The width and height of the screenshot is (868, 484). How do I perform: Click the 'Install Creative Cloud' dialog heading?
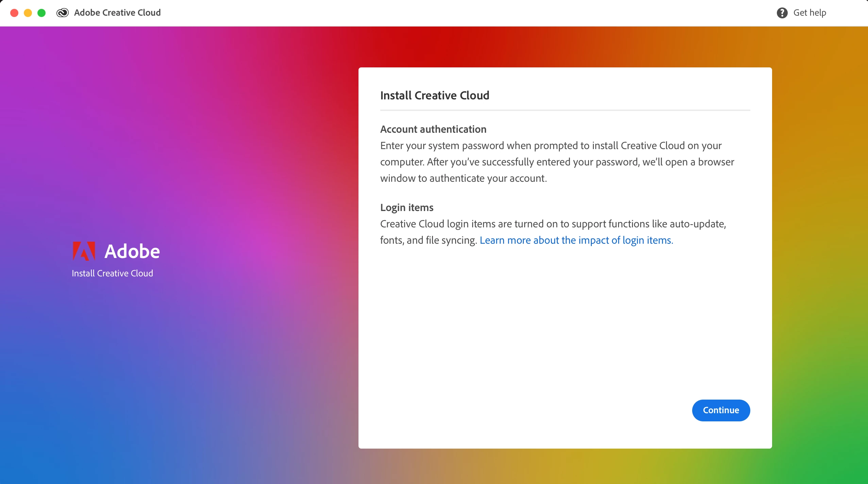point(434,95)
